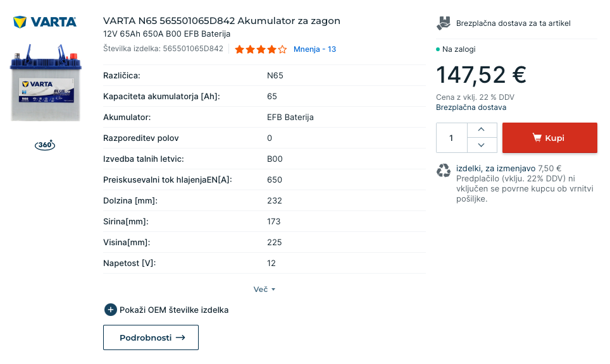
Task: Click the recycling deposit icon
Action: [444, 170]
